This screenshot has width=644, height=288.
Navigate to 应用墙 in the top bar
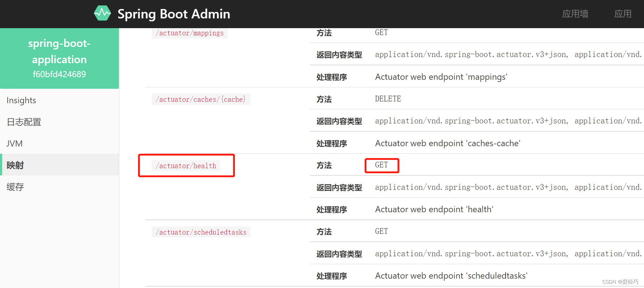tap(575, 14)
